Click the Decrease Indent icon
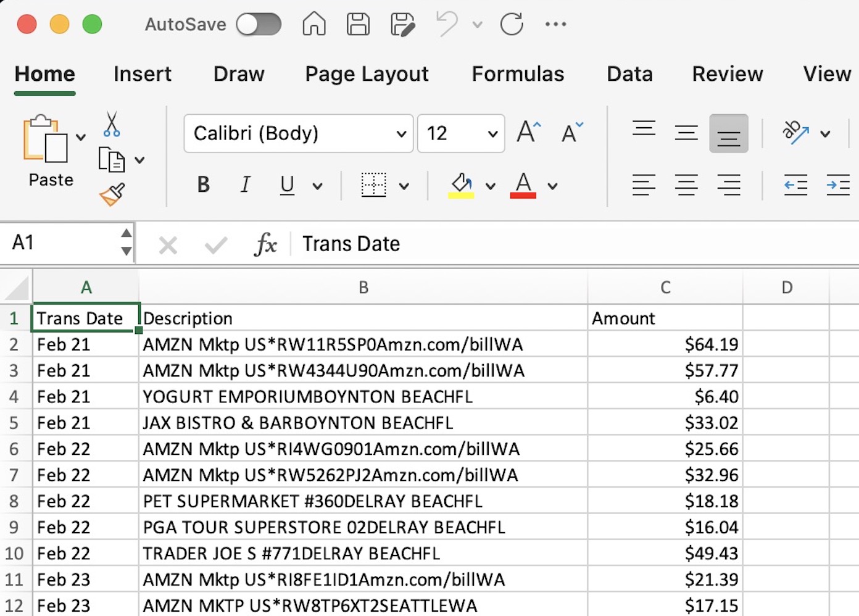859x616 pixels. (795, 185)
